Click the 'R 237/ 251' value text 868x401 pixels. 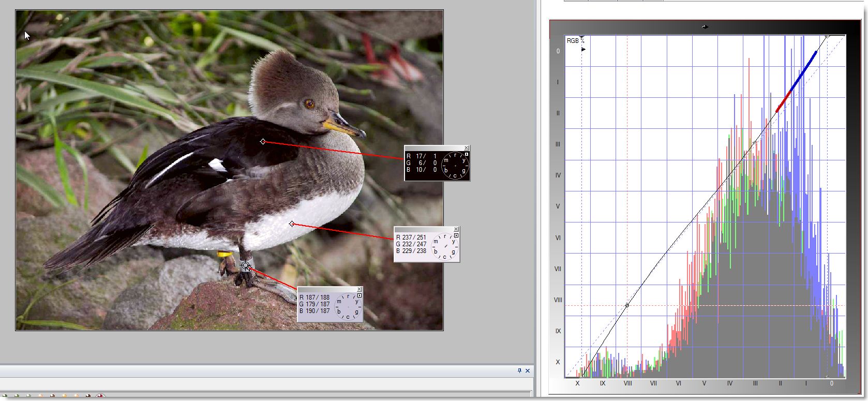tap(411, 237)
